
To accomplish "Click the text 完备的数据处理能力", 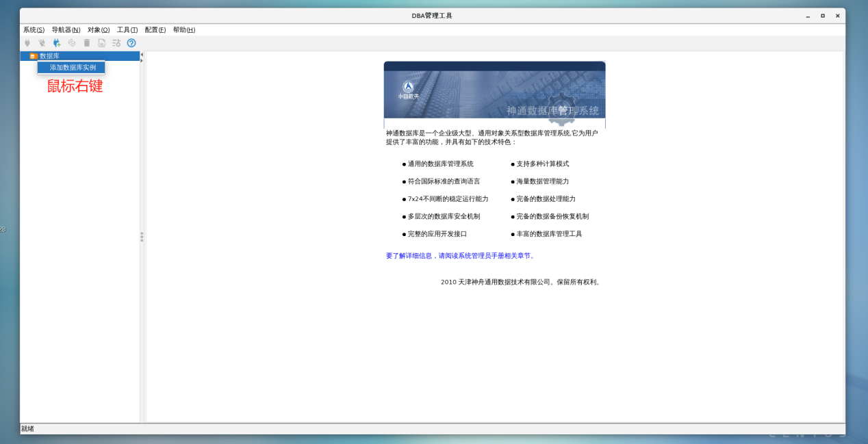I will pos(546,199).
